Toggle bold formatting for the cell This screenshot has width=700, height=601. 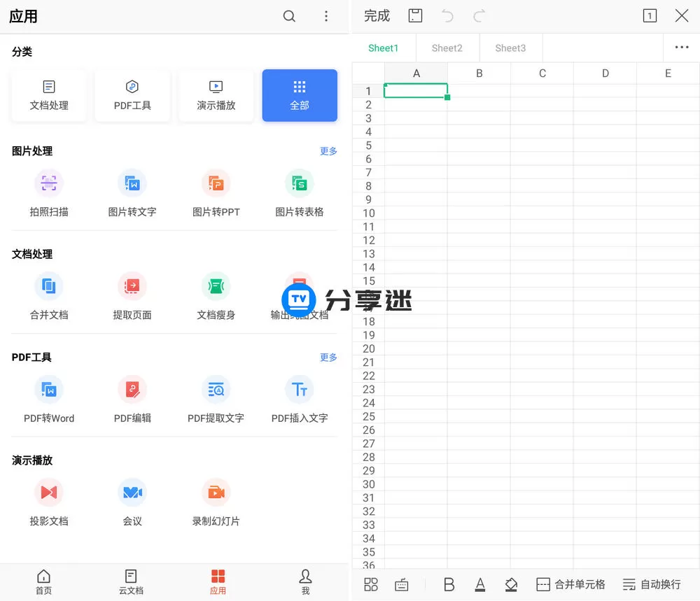449,584
